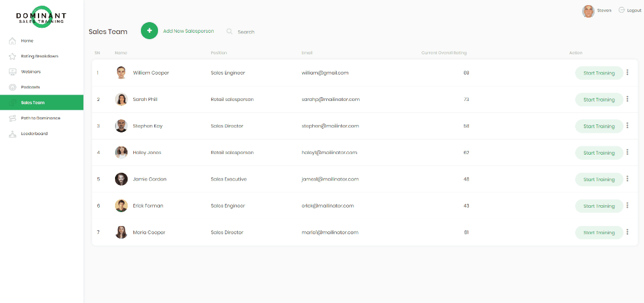Click the name William Cooper
Screen dimensions: 644x303
tap(151, 73)
